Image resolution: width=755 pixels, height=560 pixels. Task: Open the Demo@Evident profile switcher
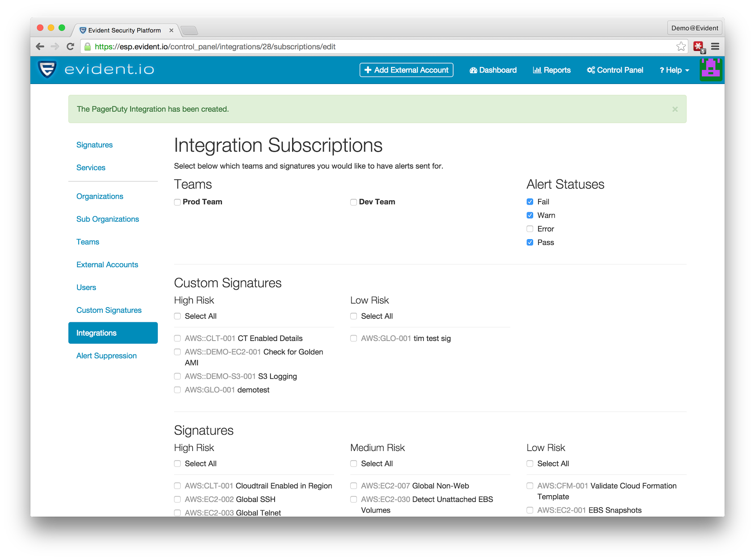pos(695,28)
